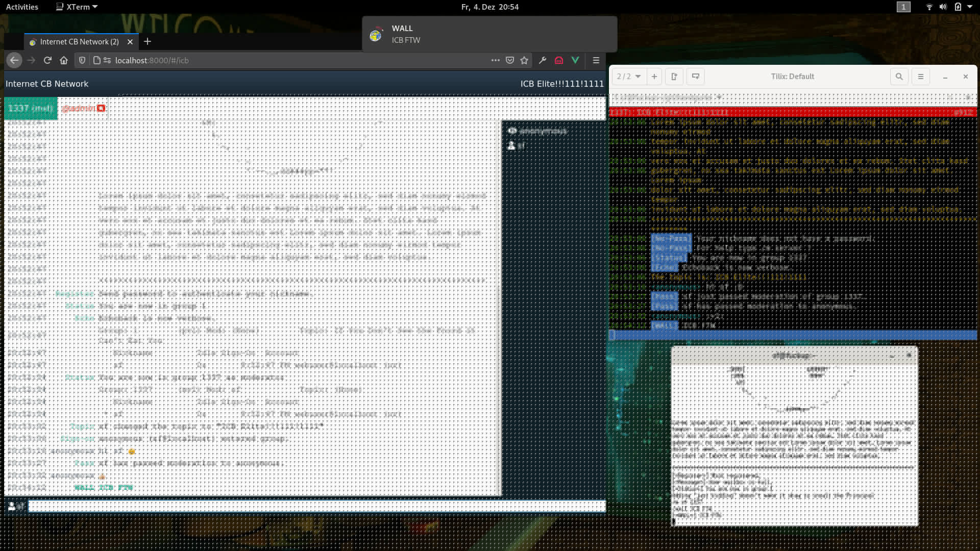Open Firefox hamburger menu
Image resolution: width=980 pixels, height=551 pixels.
[596, 60]
